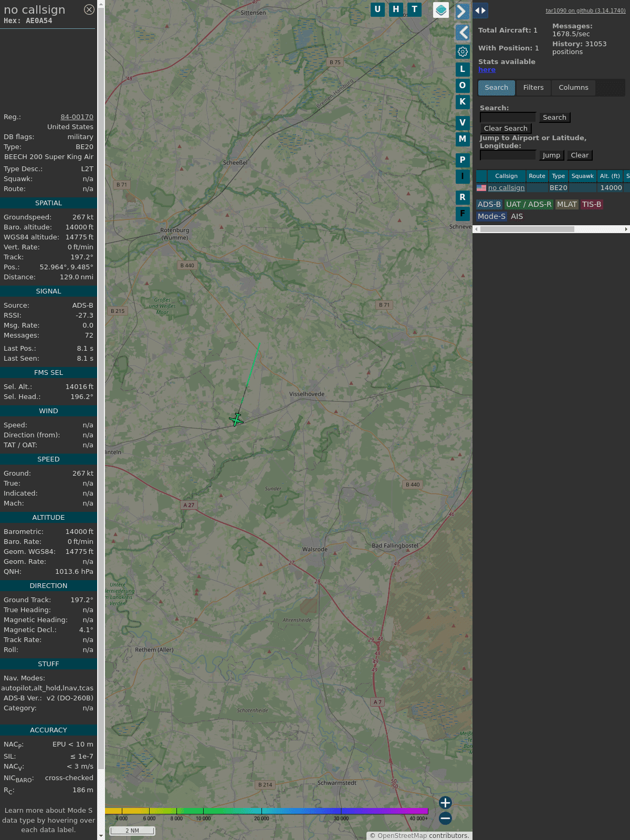Image resolution: width=630 pixels, height=840 pixels.
Task: Open registration link 84-00170
Action: pyautogui.click(x=77, y=117)
